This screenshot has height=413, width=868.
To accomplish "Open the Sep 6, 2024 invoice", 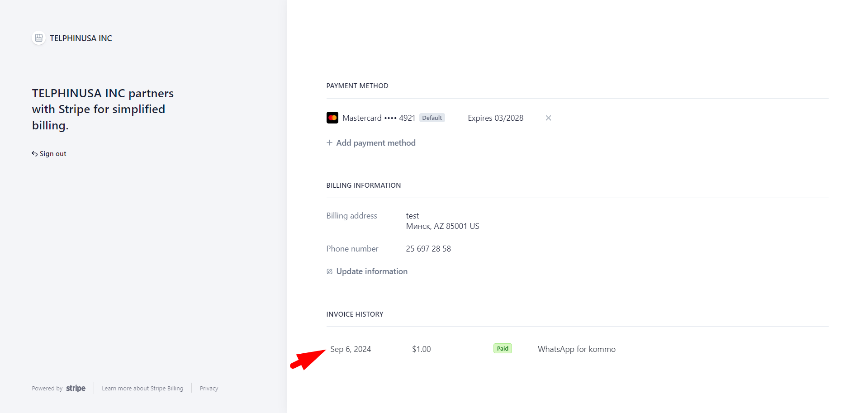I will (x=351, y=349).
